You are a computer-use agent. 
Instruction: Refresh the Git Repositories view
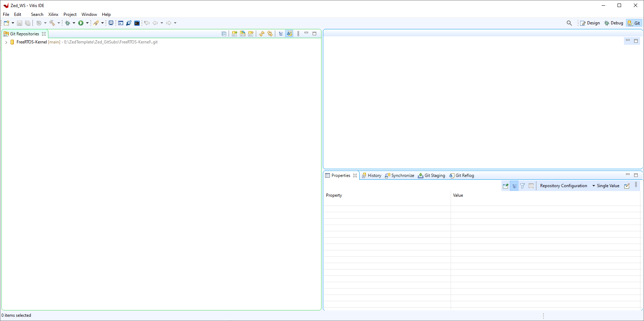tap(261, 34)
